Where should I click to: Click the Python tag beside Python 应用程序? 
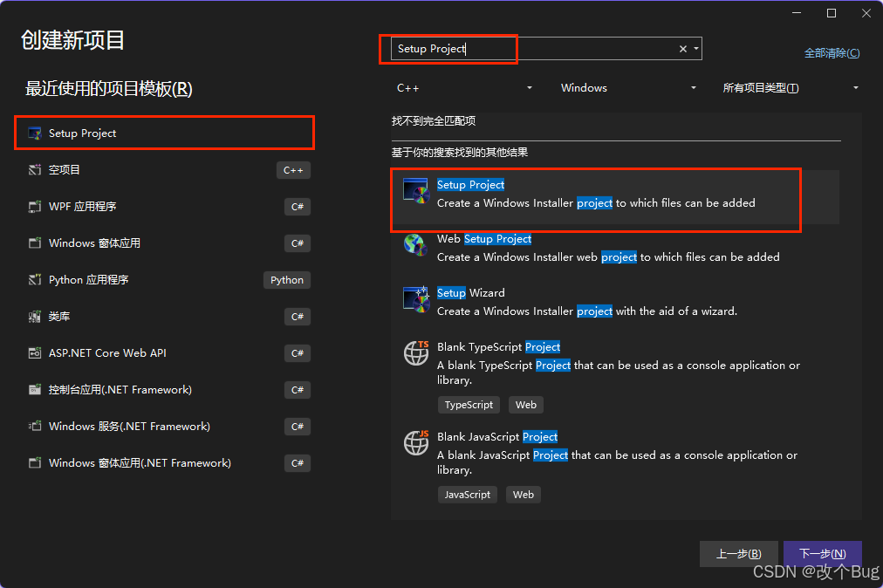click(287, 280)
